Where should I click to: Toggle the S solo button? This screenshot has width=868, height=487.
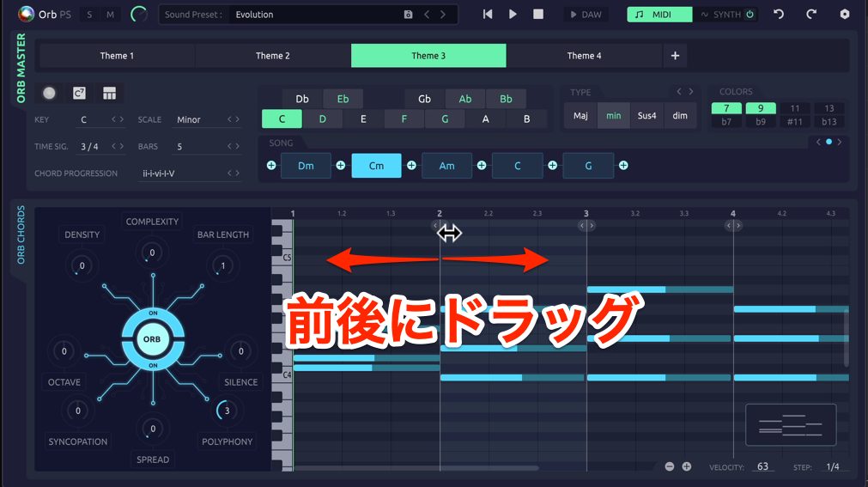tap(89, 15)
